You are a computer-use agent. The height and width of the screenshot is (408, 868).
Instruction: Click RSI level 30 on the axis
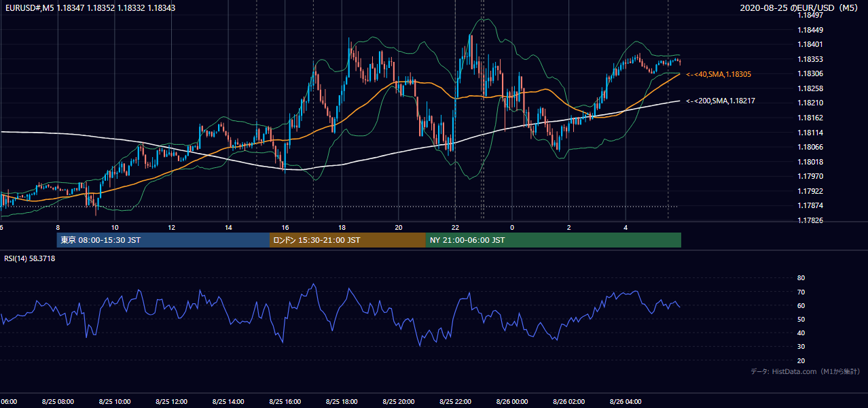801,347
